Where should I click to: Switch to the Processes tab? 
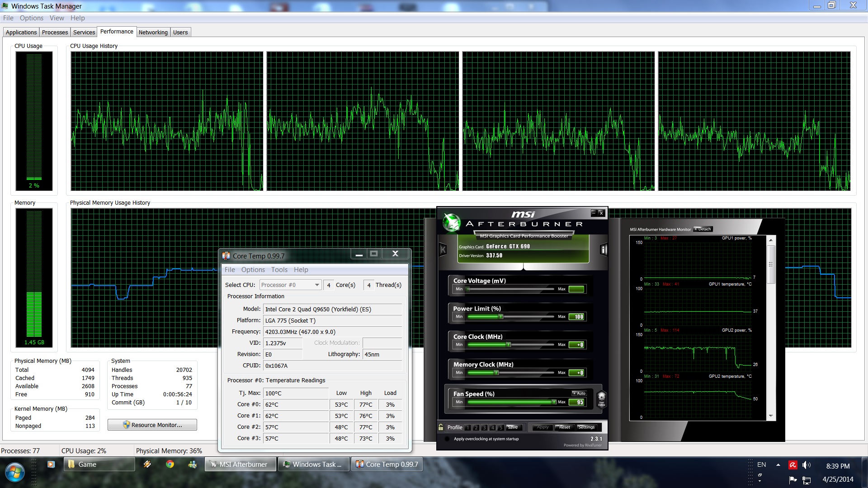pos(55,32)
